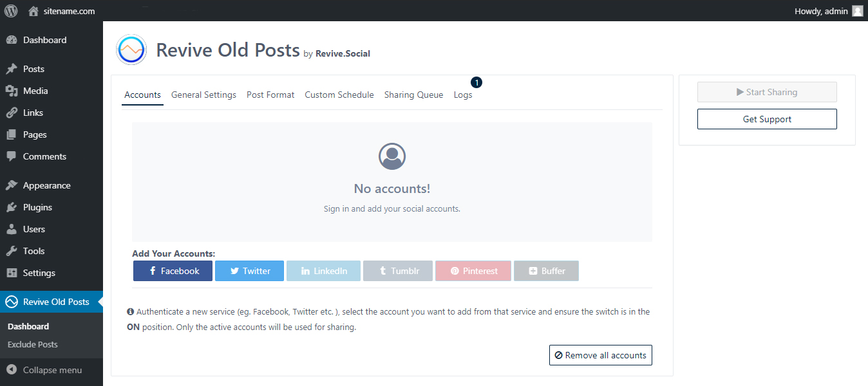Screen dimensions: 868x386
Task: Click the Tools wrench icon
Action: click(x=12, y=251)
